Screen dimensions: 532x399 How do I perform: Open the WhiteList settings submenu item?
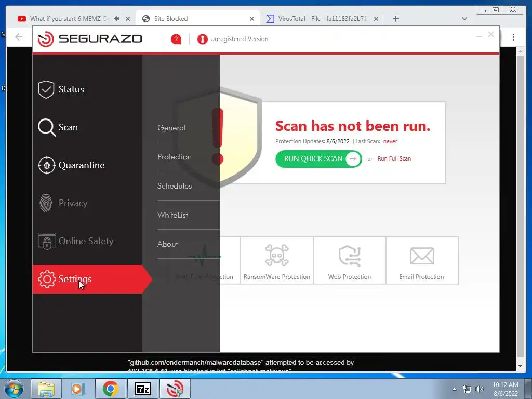click(172, 215)
